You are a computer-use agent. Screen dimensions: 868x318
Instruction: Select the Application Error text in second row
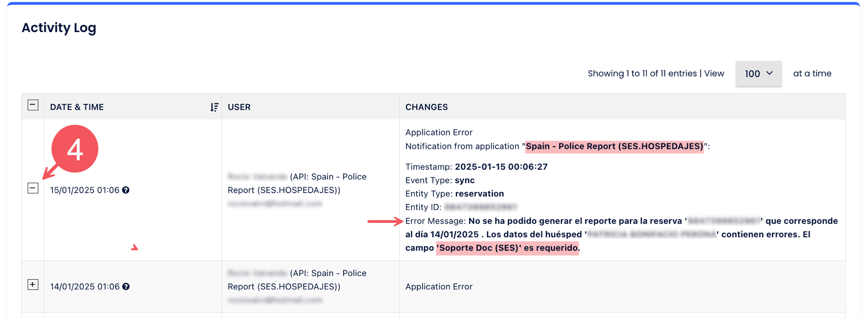(439, 287)
